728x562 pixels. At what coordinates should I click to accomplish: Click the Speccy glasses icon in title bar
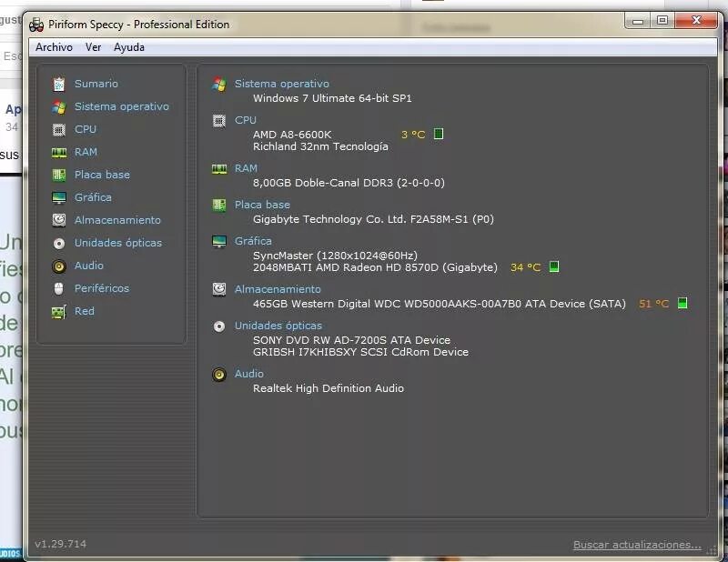36,25
